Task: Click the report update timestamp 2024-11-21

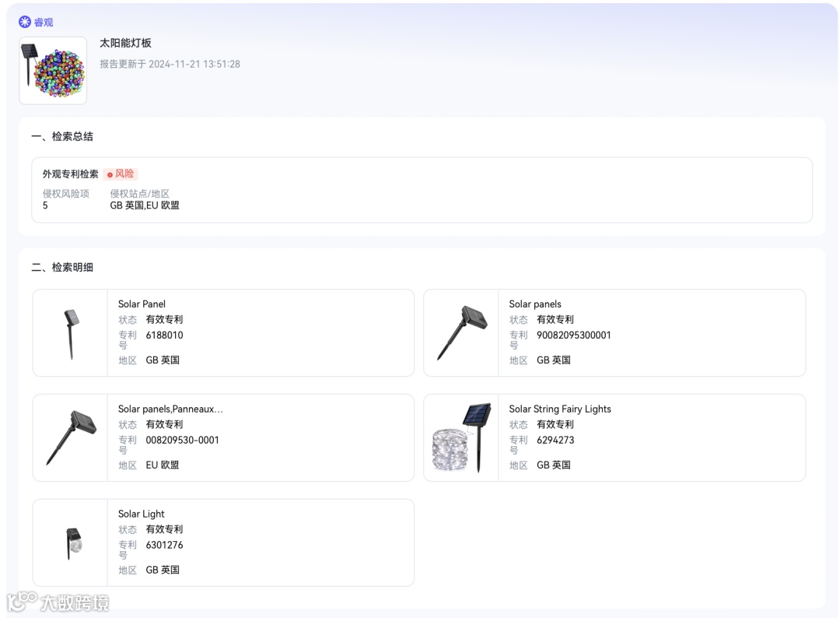Action: (170, 64)
